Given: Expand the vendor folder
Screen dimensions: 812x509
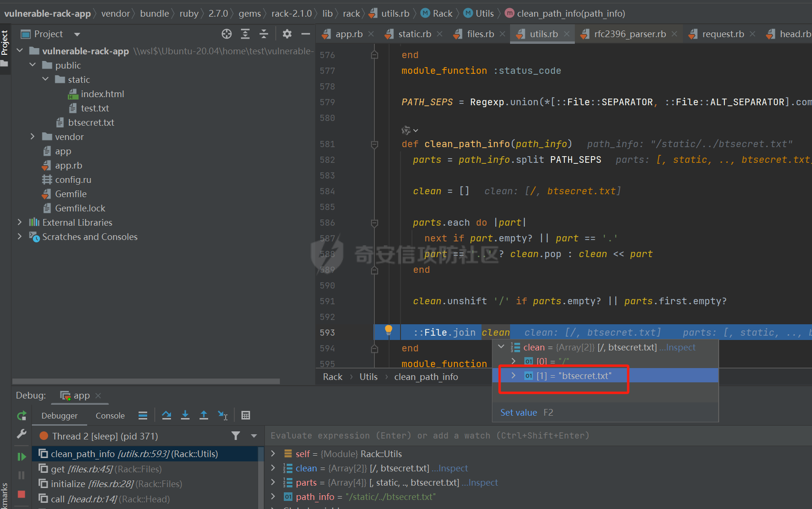Looking at the screenshot, I should click(32, 136).
